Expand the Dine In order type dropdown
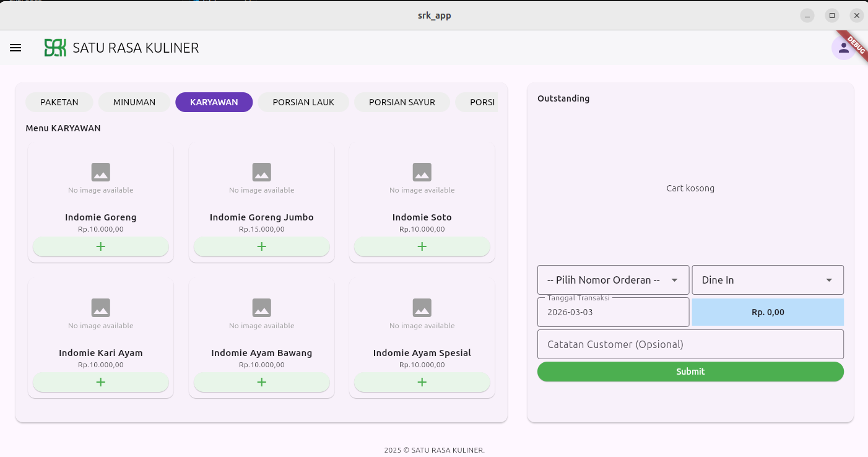 pos(767,280)
